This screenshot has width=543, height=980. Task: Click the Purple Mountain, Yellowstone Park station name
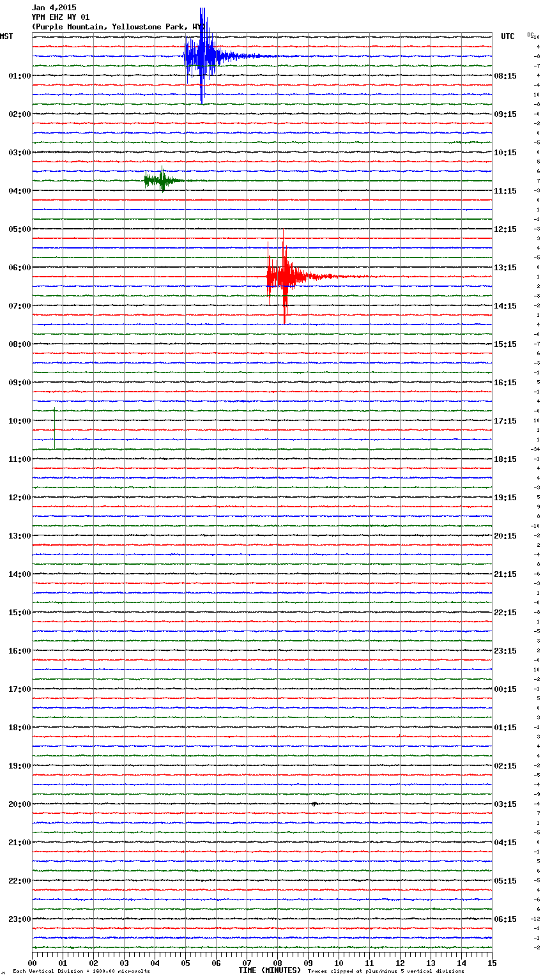pos(118,27)
